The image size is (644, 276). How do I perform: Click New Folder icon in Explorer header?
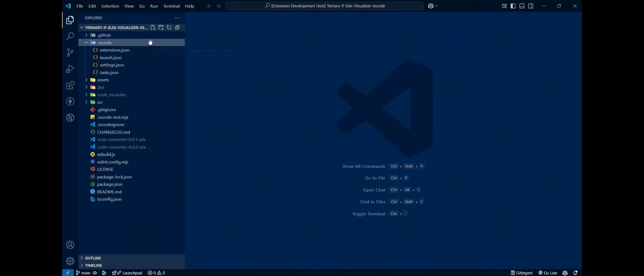coord(161,27)
